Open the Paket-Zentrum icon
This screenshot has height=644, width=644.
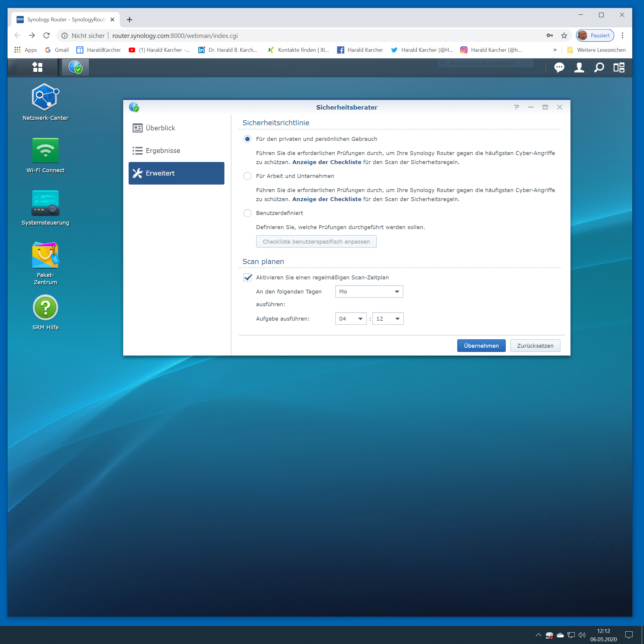[x=45, y=255]
